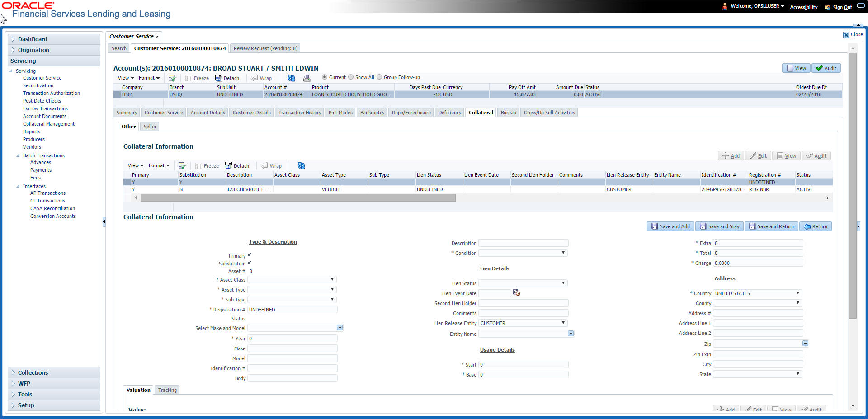Click the Save and Return button
Image resolution: width=868 pixels, height=419 pixels.
(x=771, y=226)
